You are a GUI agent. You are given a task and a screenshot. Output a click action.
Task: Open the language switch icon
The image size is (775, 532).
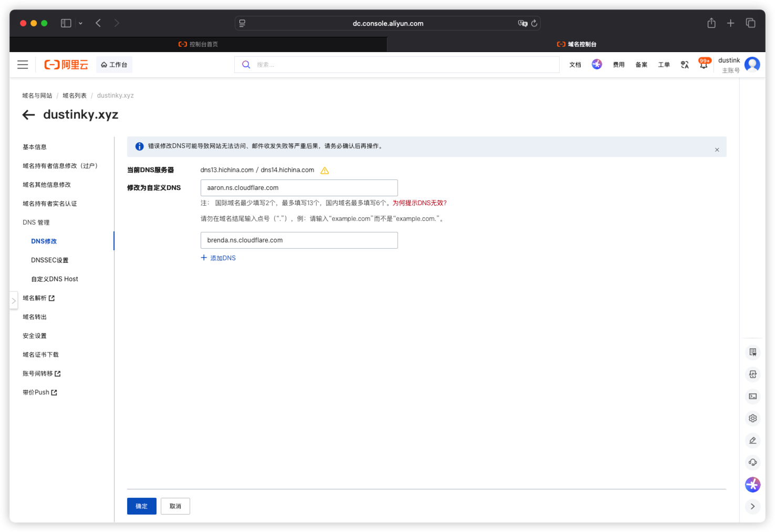click(685, 65)
